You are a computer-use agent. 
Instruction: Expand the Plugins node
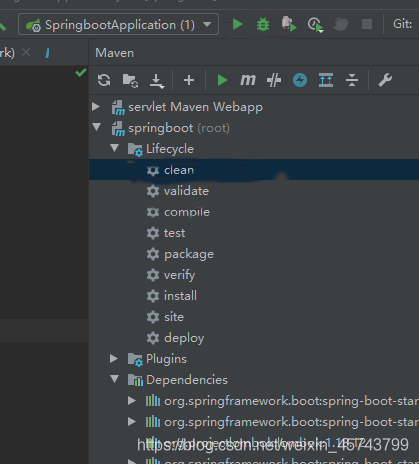[114, 359]
